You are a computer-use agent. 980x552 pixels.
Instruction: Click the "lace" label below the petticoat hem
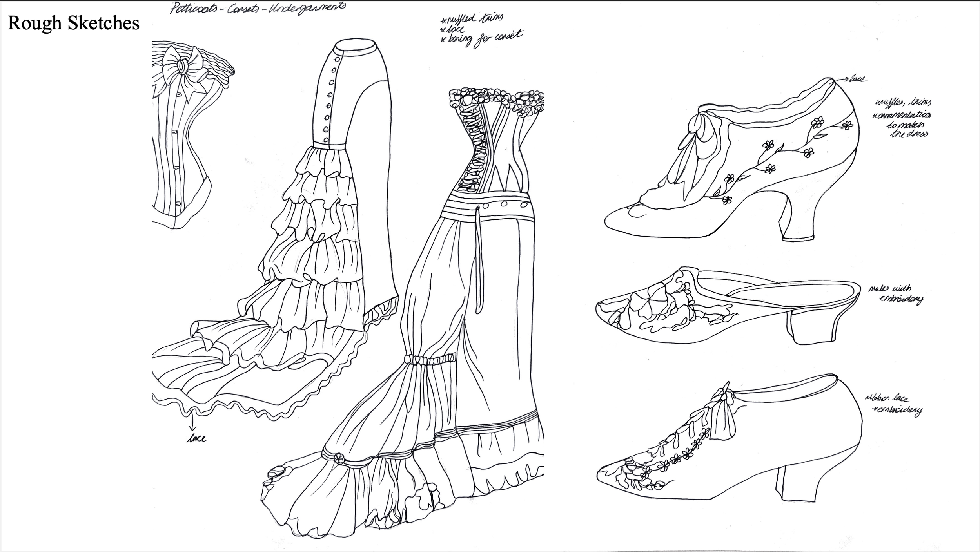point(196,438)
